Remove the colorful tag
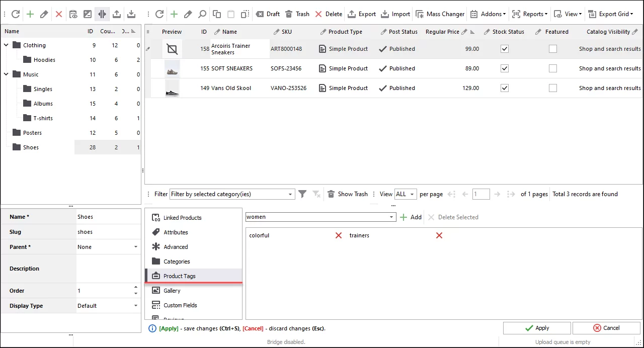This screenshot has height=348, width=644. [338, 235]
